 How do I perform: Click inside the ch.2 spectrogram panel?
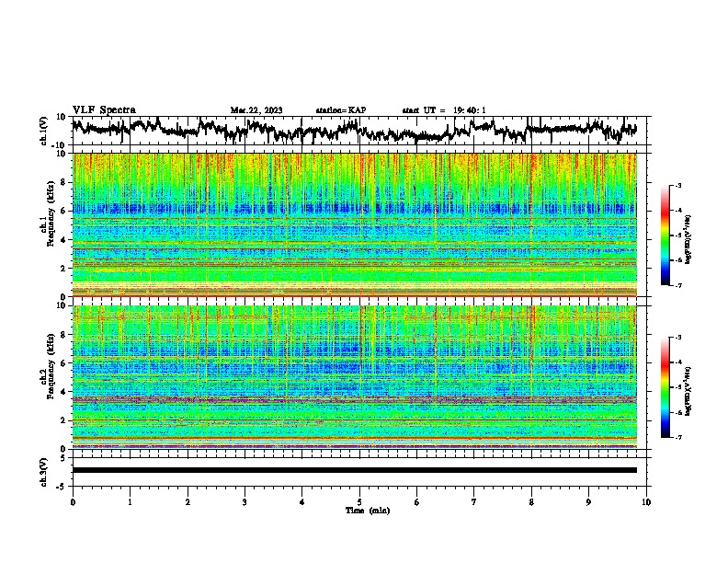pos(355,377)
